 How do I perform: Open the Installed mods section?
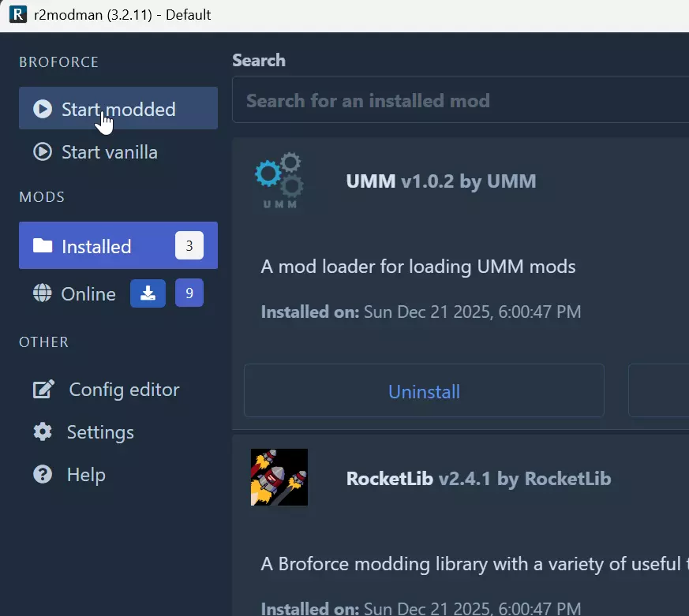coord(118,245)
